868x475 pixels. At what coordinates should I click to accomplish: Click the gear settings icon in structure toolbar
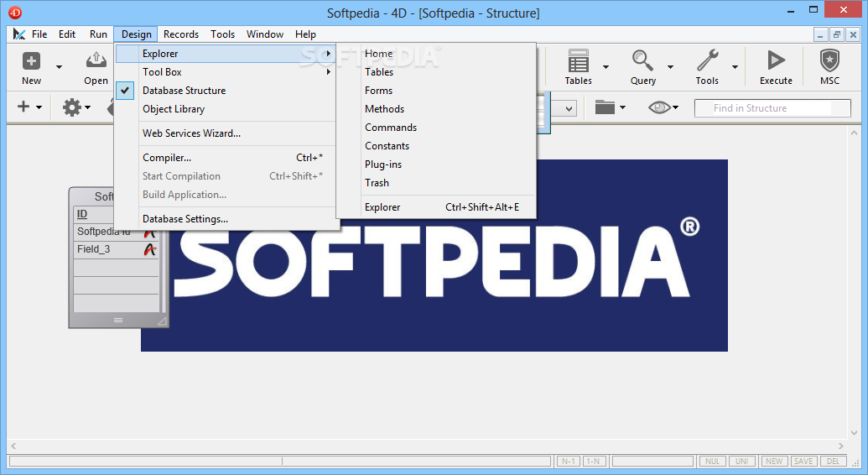click(x=72, y=107)
